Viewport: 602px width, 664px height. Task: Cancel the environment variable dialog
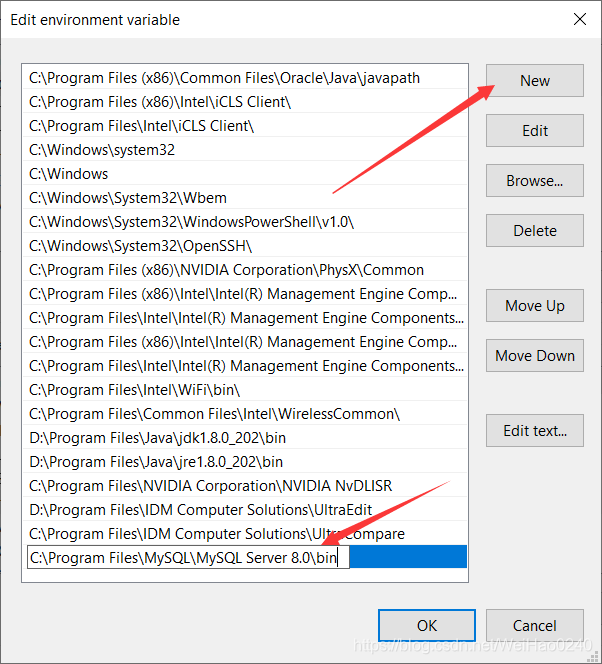coord(535,625)
